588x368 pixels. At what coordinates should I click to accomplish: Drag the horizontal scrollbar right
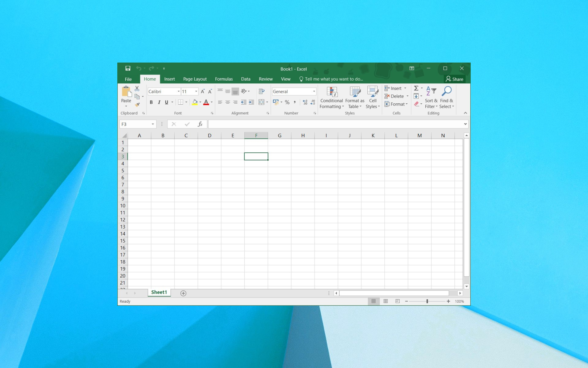click(460, 293)
